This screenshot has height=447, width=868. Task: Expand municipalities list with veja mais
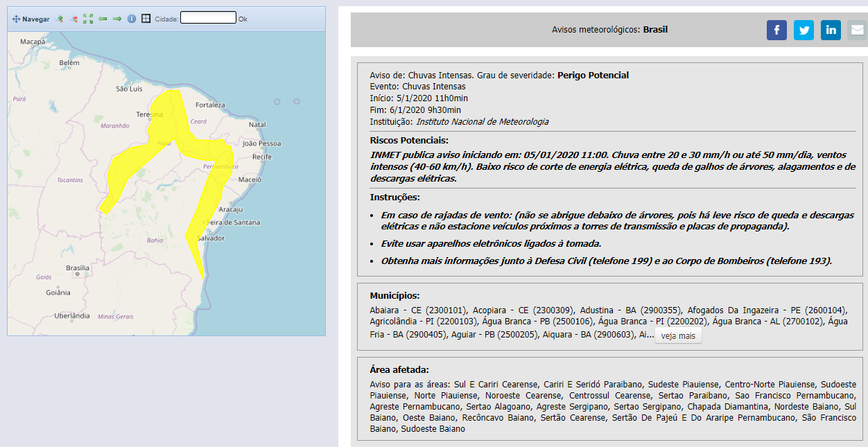[677, 336]
